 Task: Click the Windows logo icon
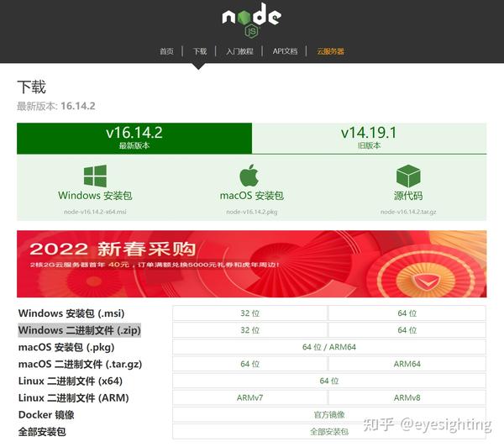[95, 176]
